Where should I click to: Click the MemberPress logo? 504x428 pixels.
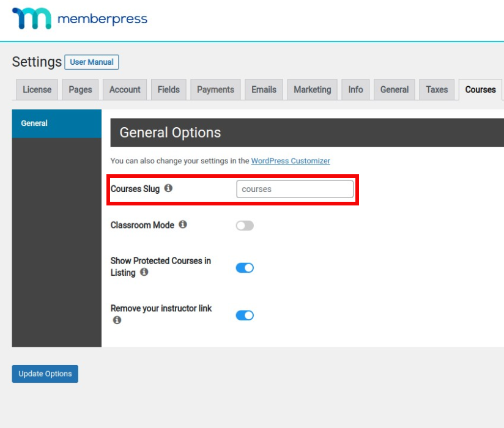pos(80,18)
